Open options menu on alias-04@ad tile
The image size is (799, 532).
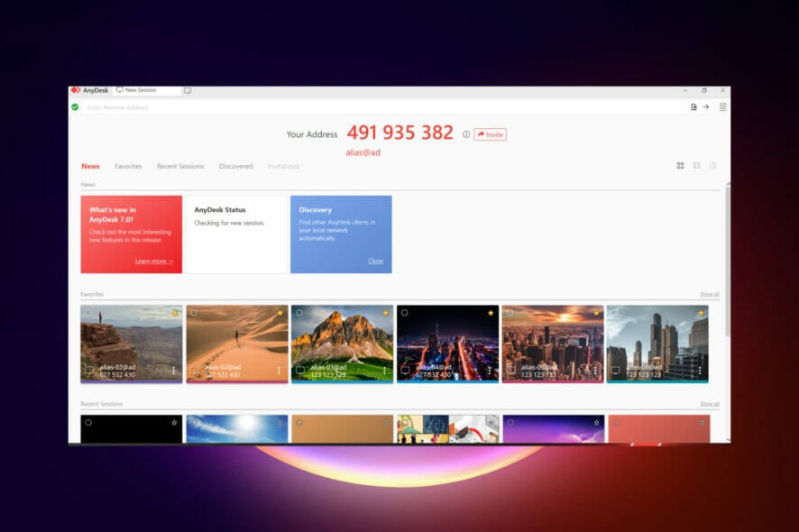[489, 371]
